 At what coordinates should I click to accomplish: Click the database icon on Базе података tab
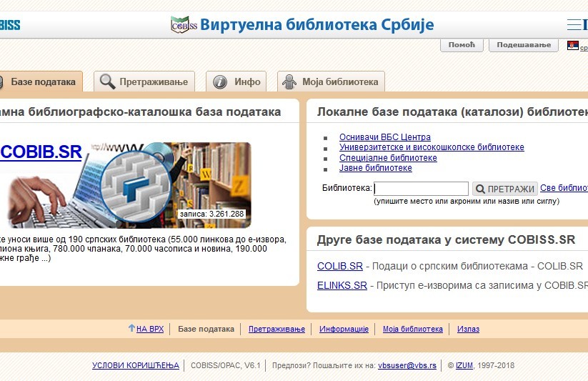pyautogui.click(x=2, y=81)
